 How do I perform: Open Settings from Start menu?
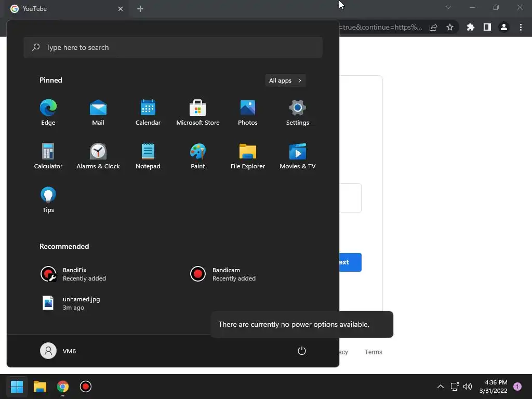298,113
